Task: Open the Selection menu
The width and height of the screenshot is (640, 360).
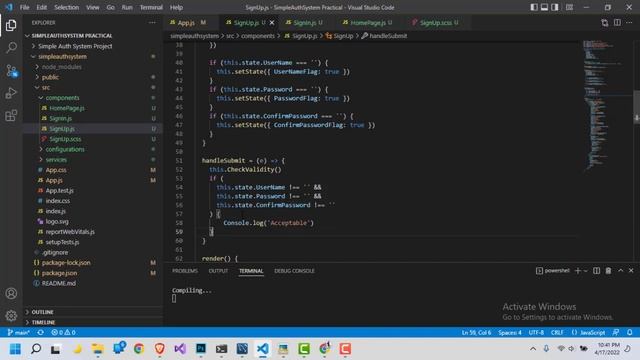Action: click(x=67, y=7)
